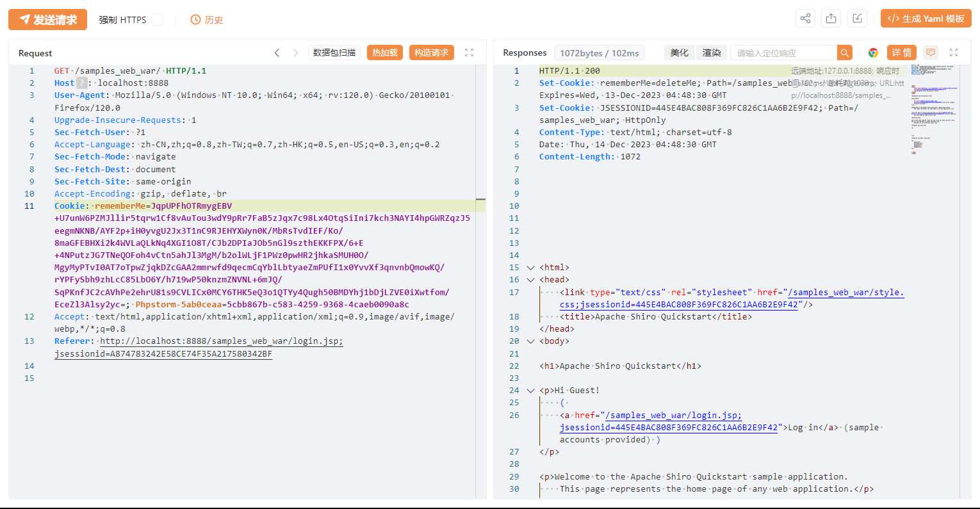
Task: Click the Upgrade-Insecure-Requests header
Action: click(118, 120)
